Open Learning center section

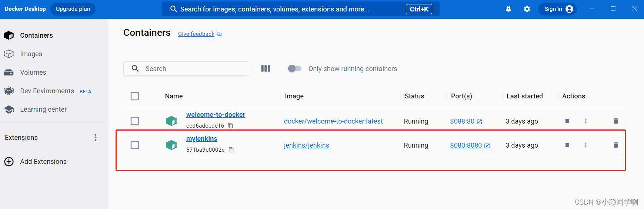[x=43, y=109]
